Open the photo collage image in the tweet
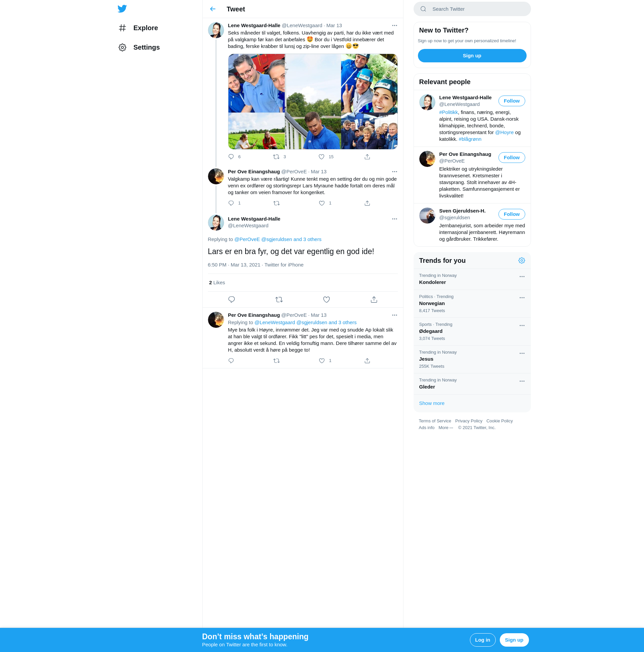 [x=313, y=102]
